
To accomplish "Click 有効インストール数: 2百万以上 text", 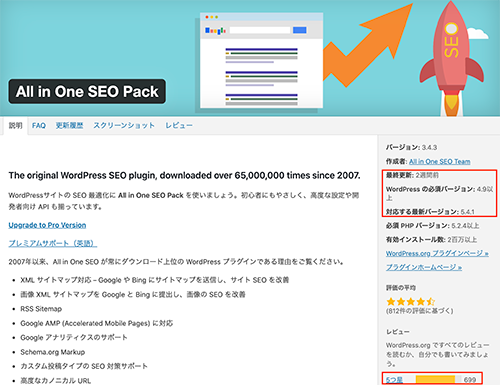I will tap(431, 240).
